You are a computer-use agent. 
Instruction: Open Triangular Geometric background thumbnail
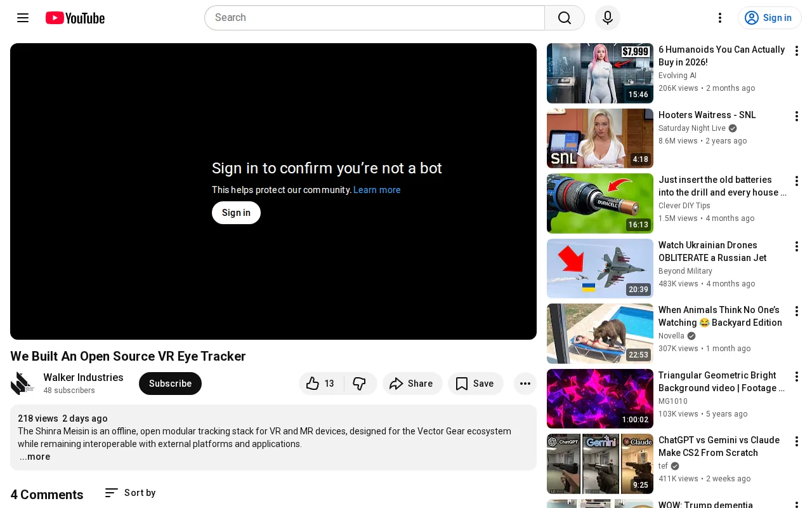point(600,399)
